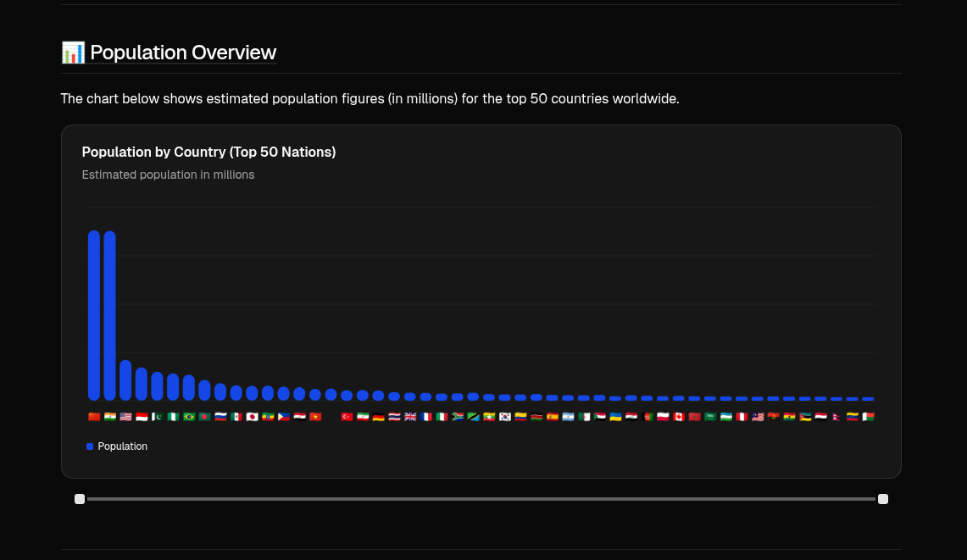Screen dimensions: 967x560
Task: Select the Canada flag axis label
Action: [678, 416]
